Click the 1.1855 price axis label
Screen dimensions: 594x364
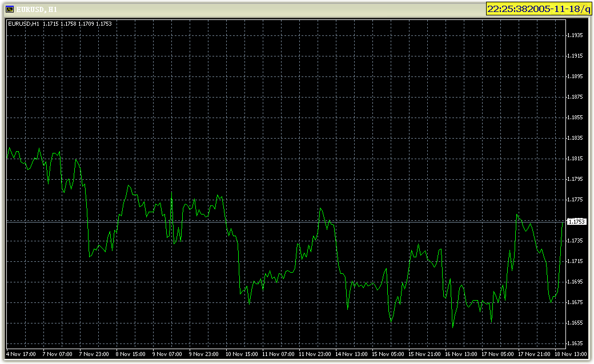coord(575,118)
